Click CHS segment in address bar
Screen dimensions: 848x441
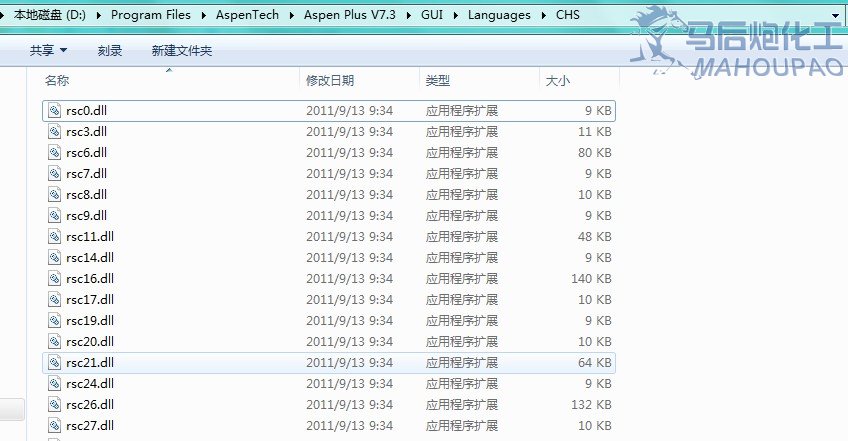568,15
